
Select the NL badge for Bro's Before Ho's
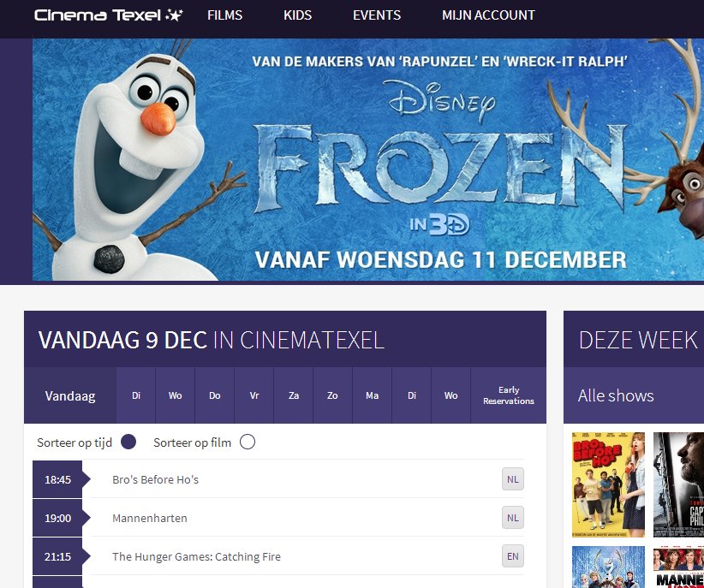tap(513, 479)
